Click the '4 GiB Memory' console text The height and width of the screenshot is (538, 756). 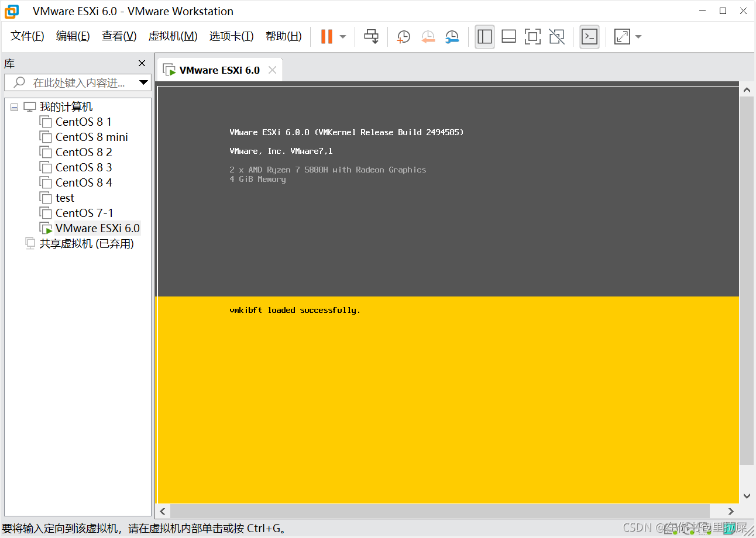pyautogui.click(x=257, y=179)
